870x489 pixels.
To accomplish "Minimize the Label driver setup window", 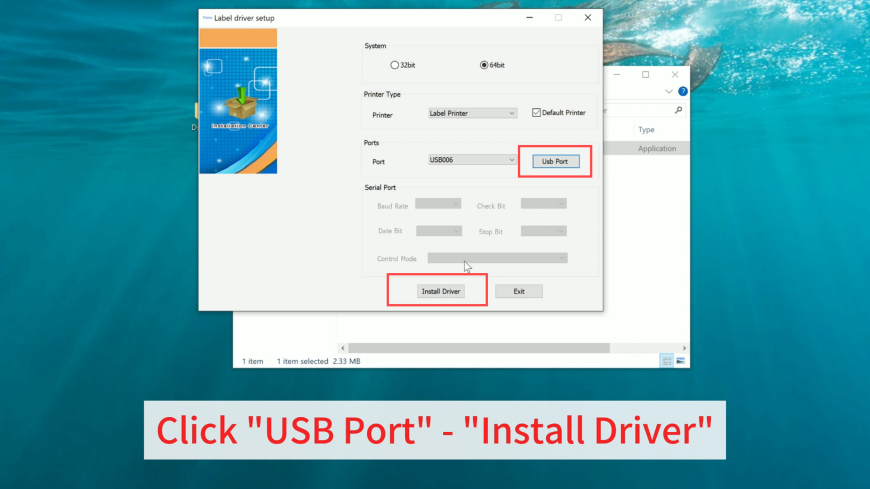I will click(529, 18).
